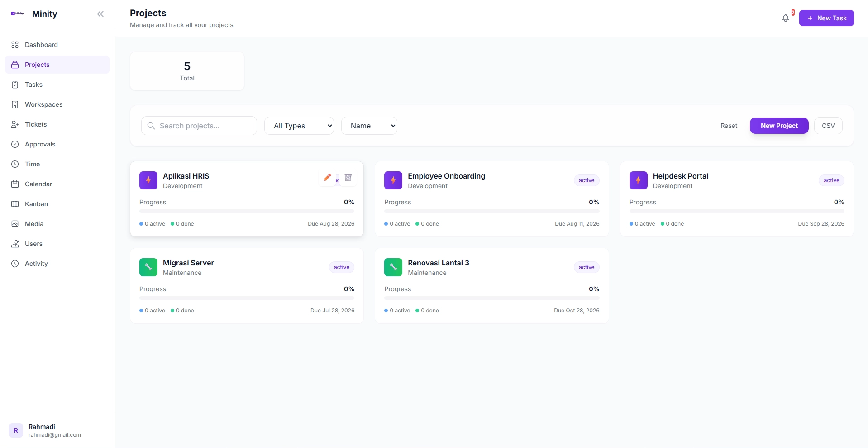
Task: Open Kanban from the sidebar
Action: tap(57, 204)
